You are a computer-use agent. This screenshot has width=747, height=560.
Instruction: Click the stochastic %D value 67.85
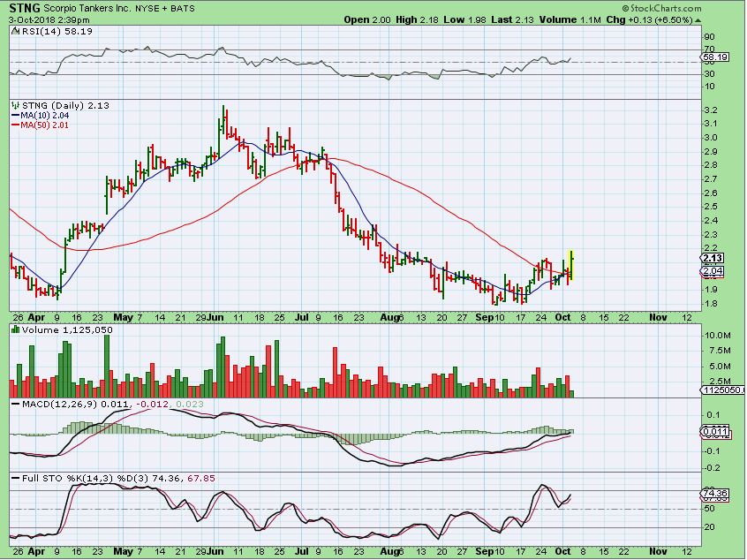(x=201, y=478)
